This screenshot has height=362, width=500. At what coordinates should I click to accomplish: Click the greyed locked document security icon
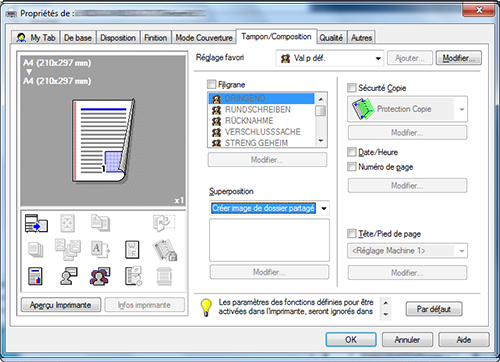click(x=165, y=250)
